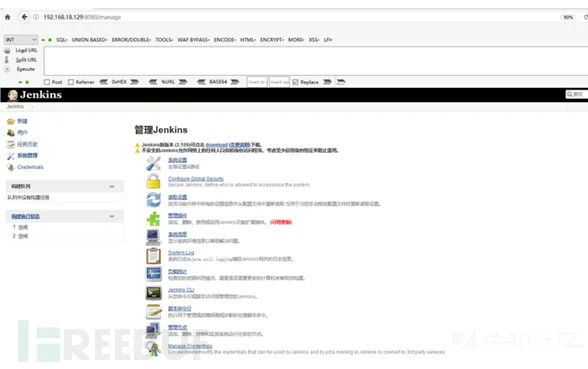Screen dimensions: 588x369
Task: Click the sidebar Credentials icon
Action: coord(11,167)
